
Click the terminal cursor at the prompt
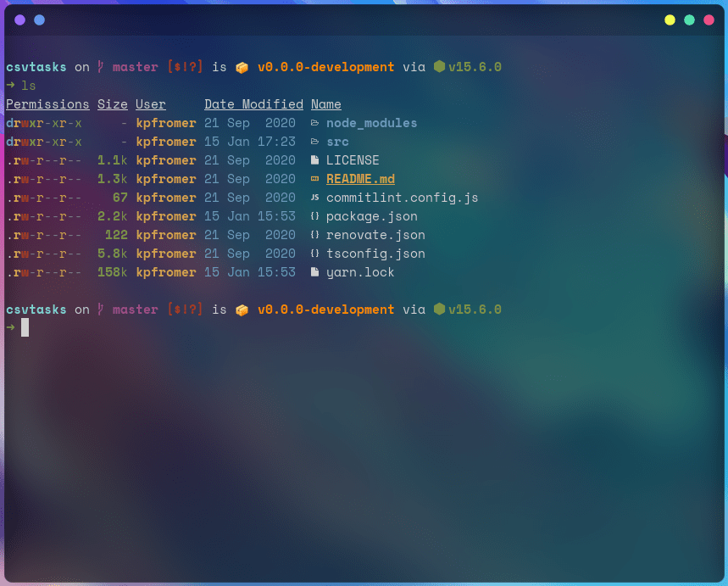click(x=25, y=327)
